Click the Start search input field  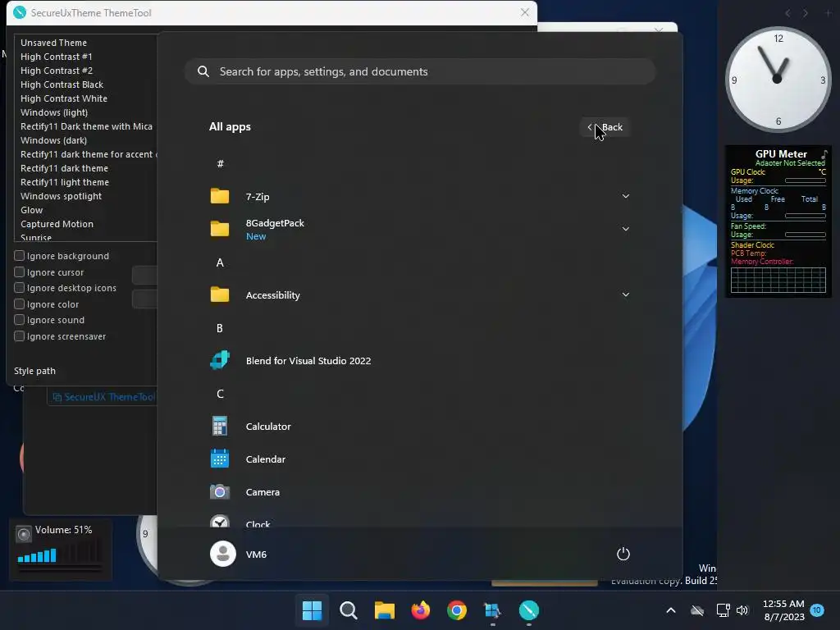[420, 71]
